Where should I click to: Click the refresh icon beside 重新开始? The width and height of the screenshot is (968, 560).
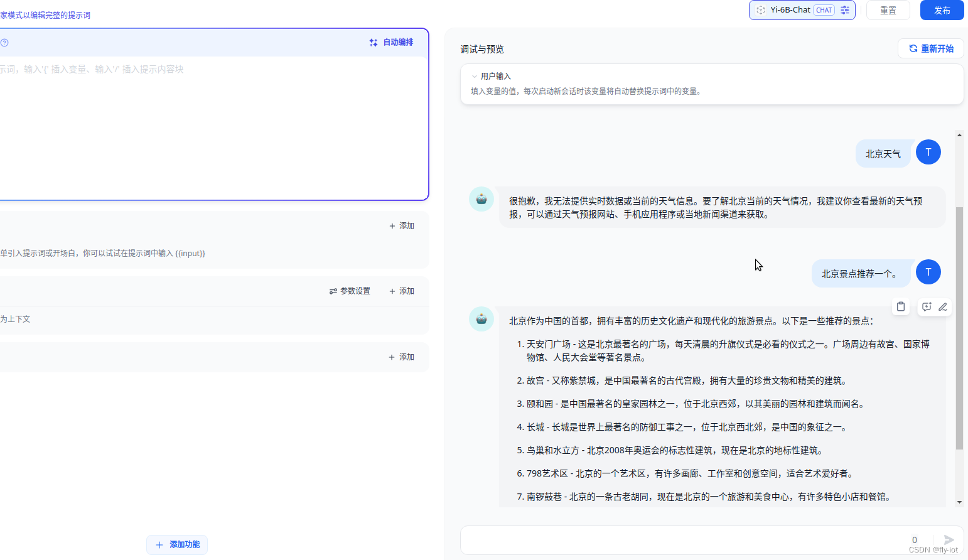point(912,48)
